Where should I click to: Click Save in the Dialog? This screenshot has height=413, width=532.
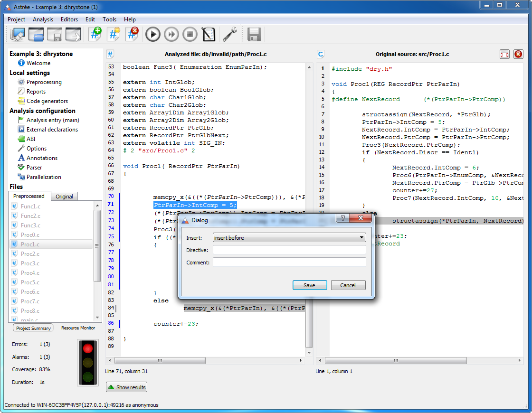(309, 285)
